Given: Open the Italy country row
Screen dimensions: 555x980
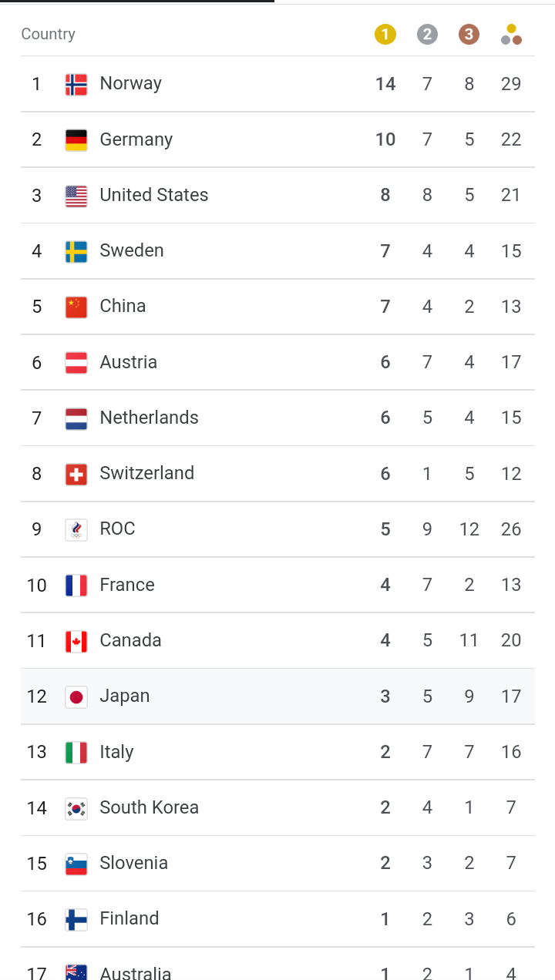Looking at the screenshot, I should click(277, 752).
